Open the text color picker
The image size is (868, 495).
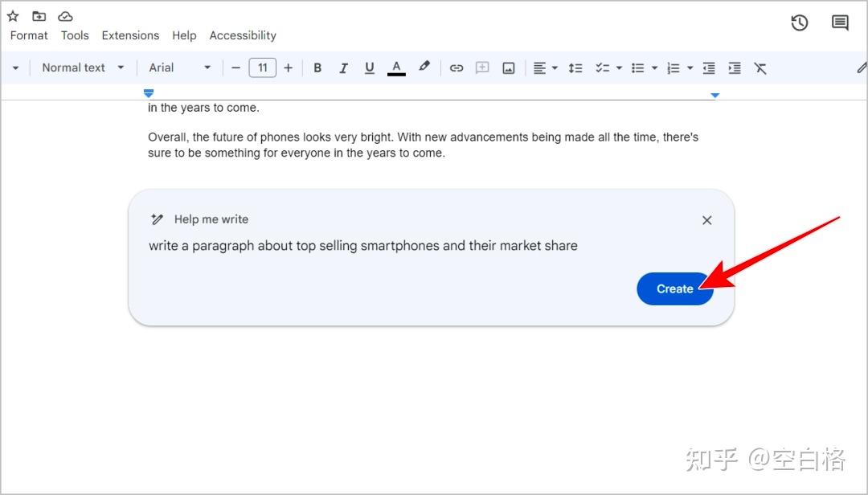coord(396,68)
